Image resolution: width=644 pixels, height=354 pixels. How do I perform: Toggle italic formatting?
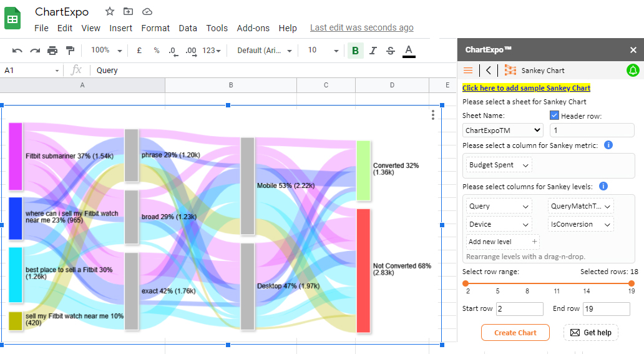[373, 51]
